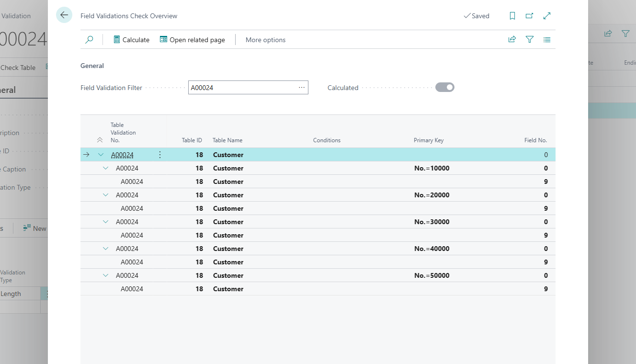The image size is (636, 364).
Task: Click the Primary Key column header
Action: coord(429,140)
